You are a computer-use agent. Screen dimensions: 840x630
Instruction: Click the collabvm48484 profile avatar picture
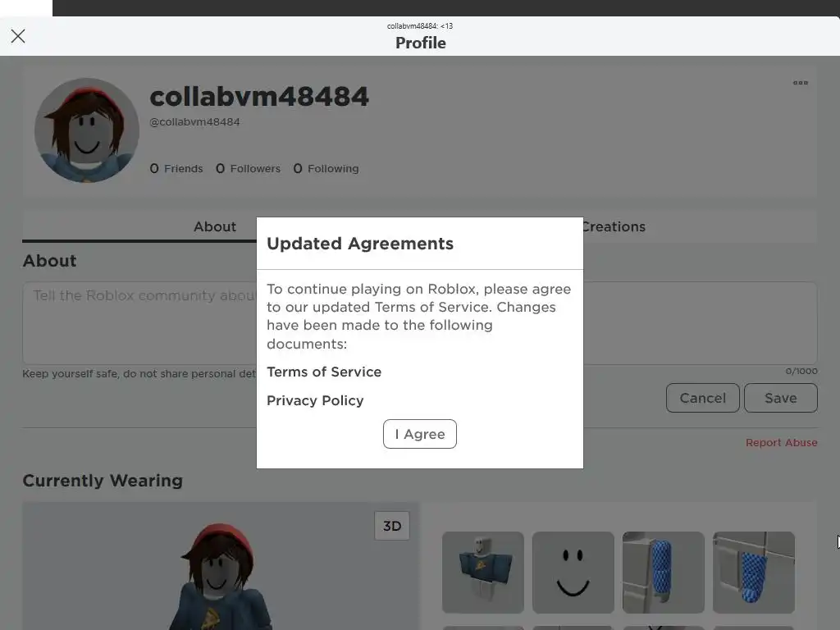(x=87, y=130)
